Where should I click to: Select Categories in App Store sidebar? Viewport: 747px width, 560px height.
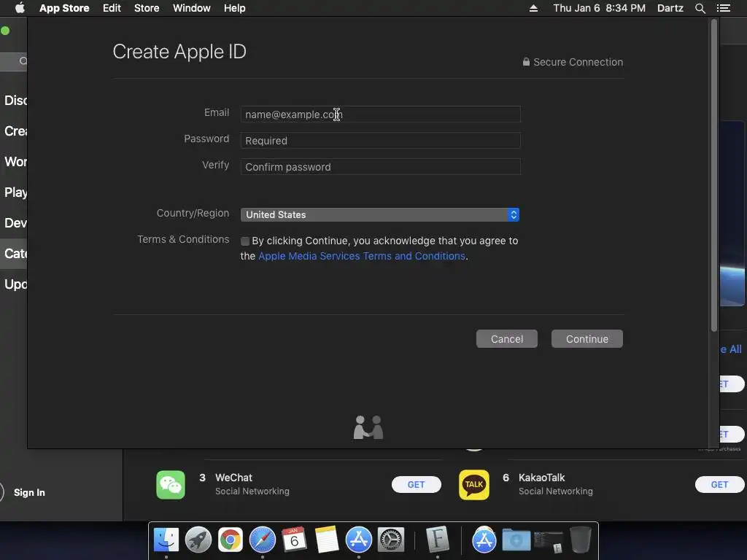(x=15, y=254)
